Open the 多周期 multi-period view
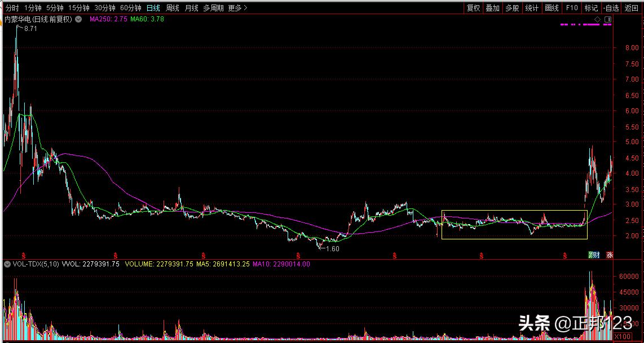Image resolution: width=644 pixels, height=343 pixels. click(213, 8)
